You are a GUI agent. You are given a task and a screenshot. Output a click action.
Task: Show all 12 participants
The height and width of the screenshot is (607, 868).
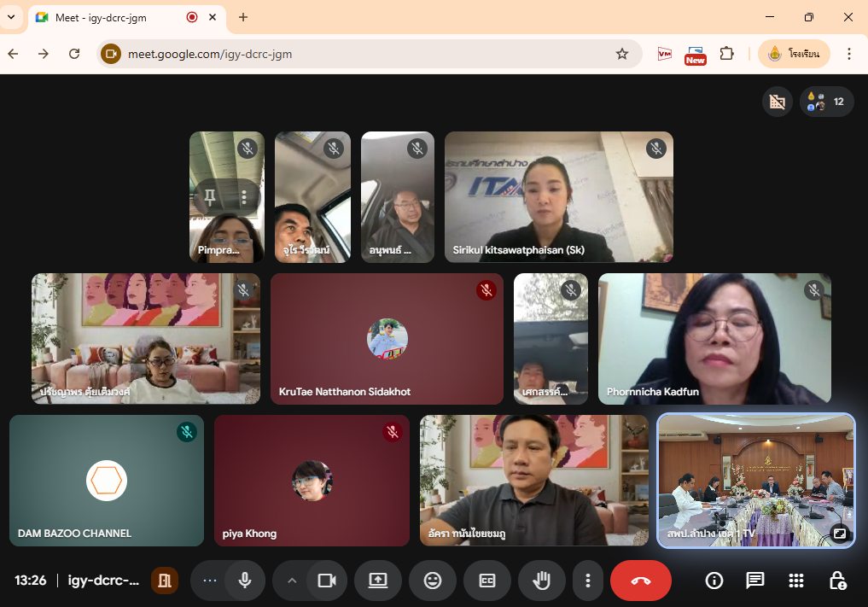click(x=826, y=102)
